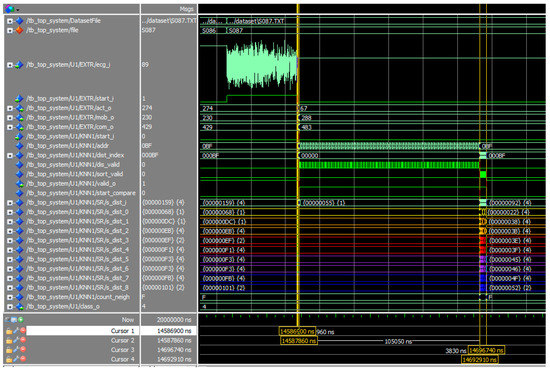Click the wave format icon at top-left header
The image size is (550, 370).
9,9
